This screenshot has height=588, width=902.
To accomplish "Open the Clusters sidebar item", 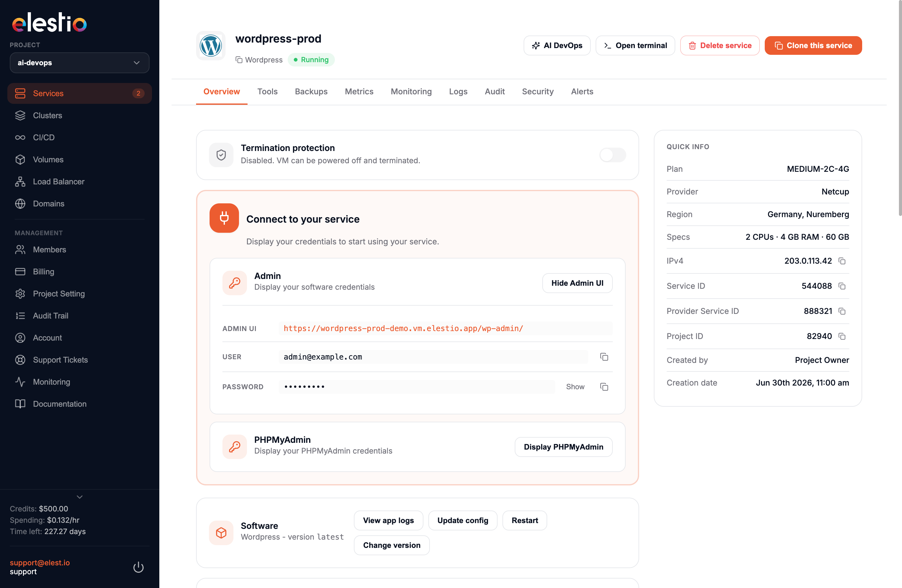I will 80,115.
